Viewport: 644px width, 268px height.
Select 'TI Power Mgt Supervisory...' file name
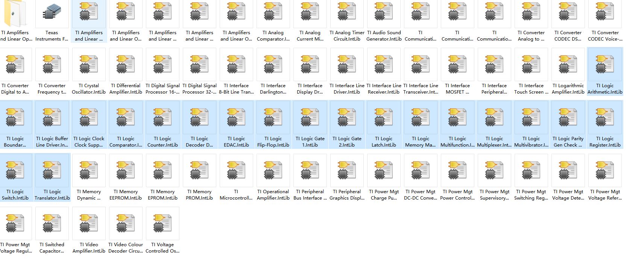(x=494, y=195)
